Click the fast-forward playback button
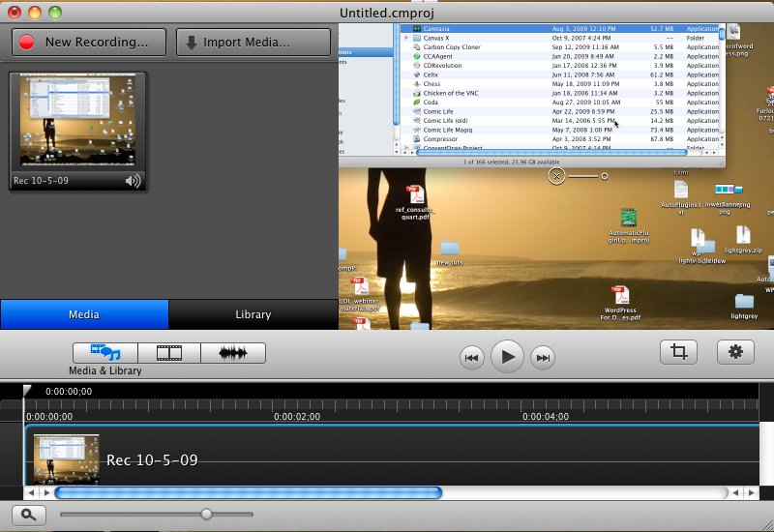The image size is (774, 532). click(x=544, y=358)
